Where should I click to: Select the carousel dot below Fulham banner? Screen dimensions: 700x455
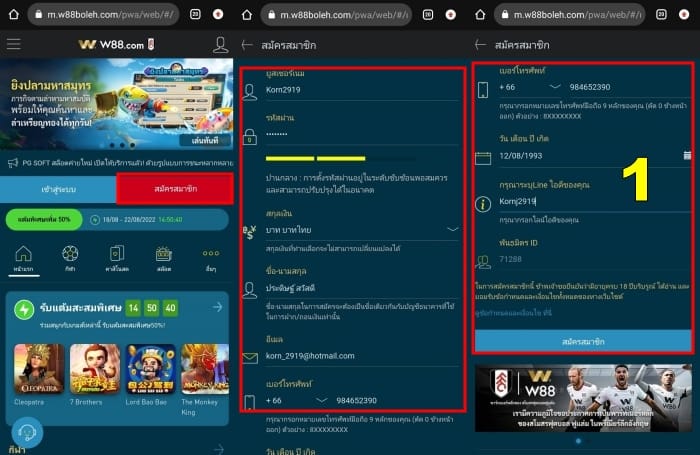click(x=579, y=441)
